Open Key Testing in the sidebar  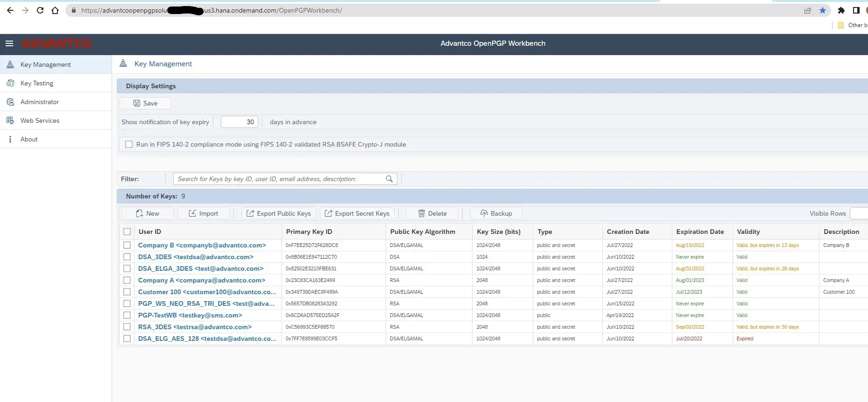37,83
